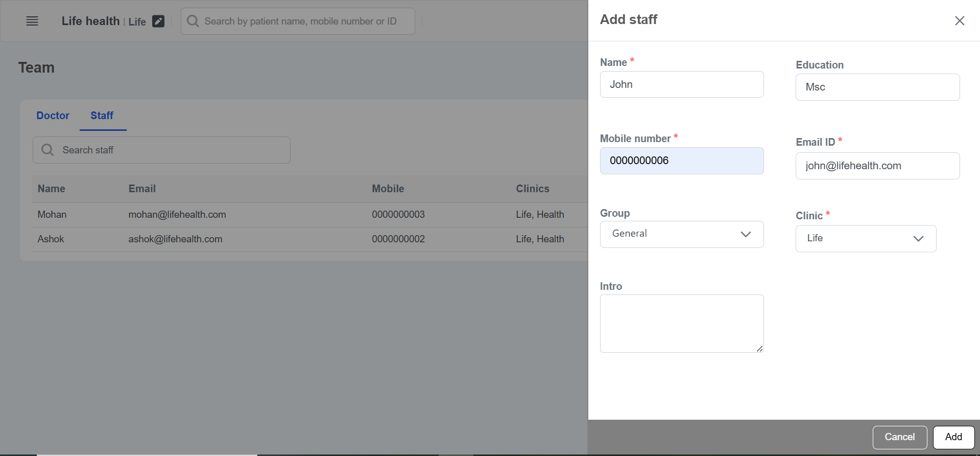Viewport: 980px width, 456px height.
Task: Expand the Group dropdown chevron
Action: click(746, 234)
